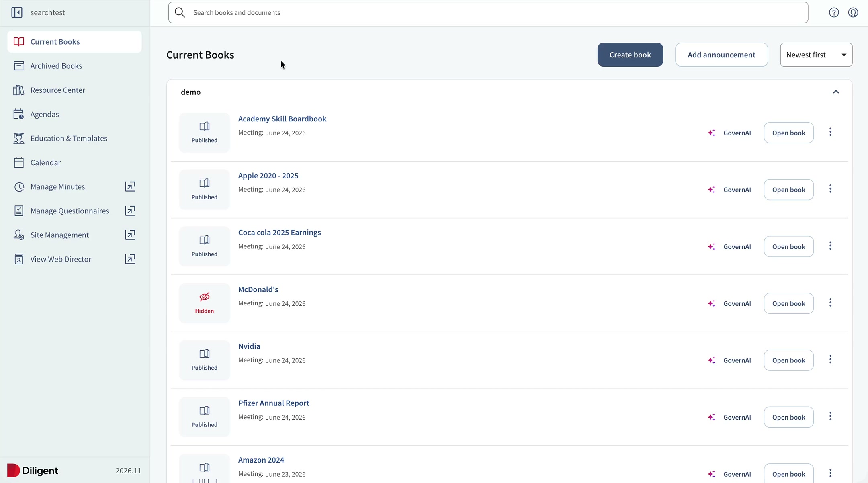The height and width of the screenshot is (483, 868).
Task: Open the Nvidia book title link
Action: (249, 346)
